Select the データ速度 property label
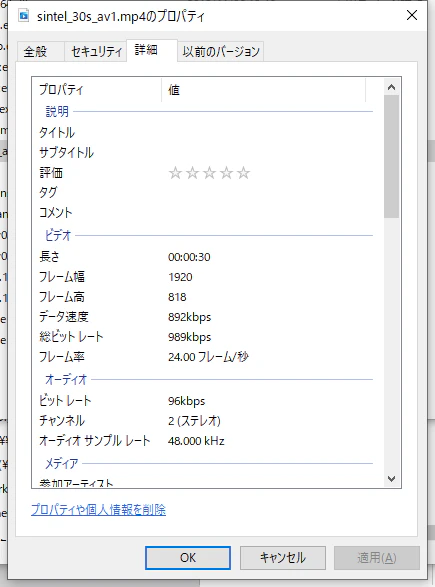435x587 pixels. coord(64,317)
